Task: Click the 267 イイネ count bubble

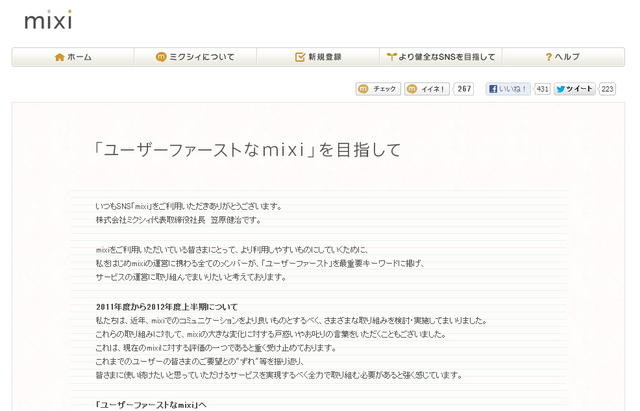Action: (x=464, y=89)
